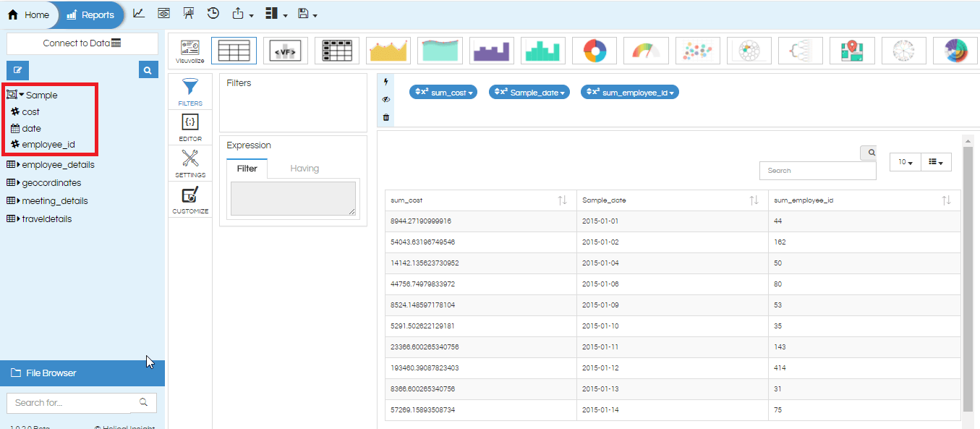The width and height of the screenshot is (980, 429).
Task: Click the blue edit pencil button
Action: tap(17, 70)
